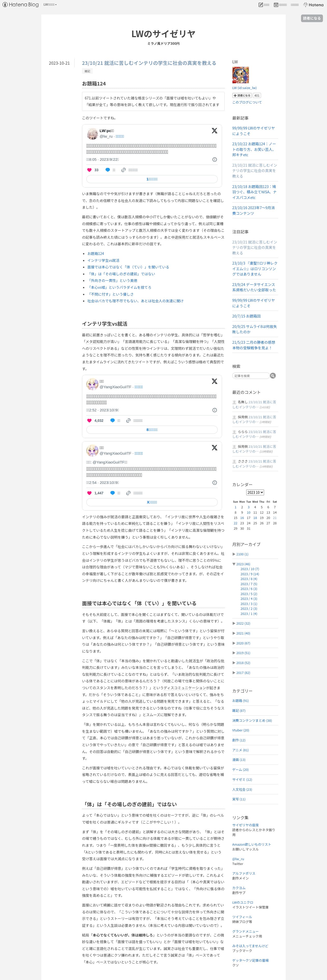Screen dimensions: 327x980
Task: Open the カクヨム link in リンク集
Action: (239, 888)
